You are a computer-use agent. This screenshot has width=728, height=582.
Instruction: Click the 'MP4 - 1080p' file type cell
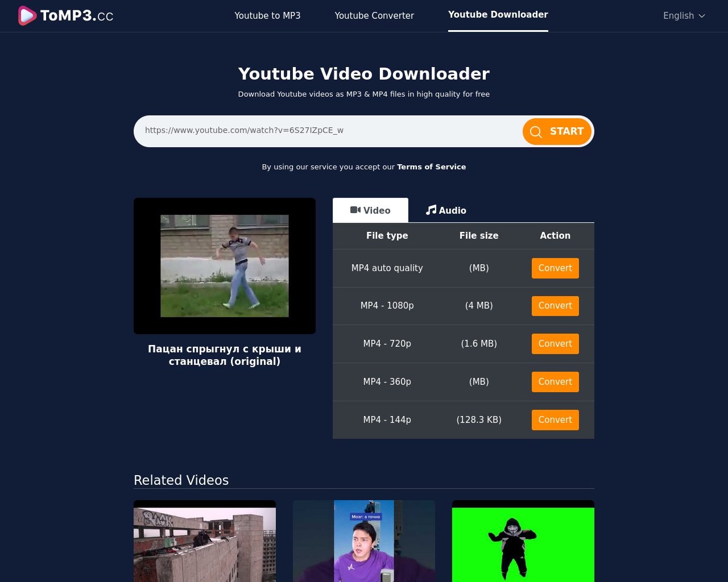pyautogui.click(x=387, y=306)
